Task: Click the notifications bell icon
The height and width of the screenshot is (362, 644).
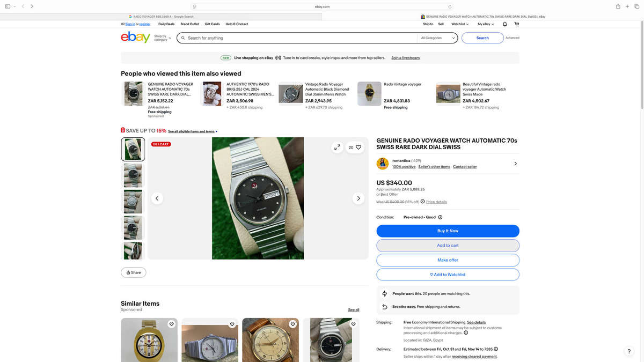Action: (x=504, y=24)
